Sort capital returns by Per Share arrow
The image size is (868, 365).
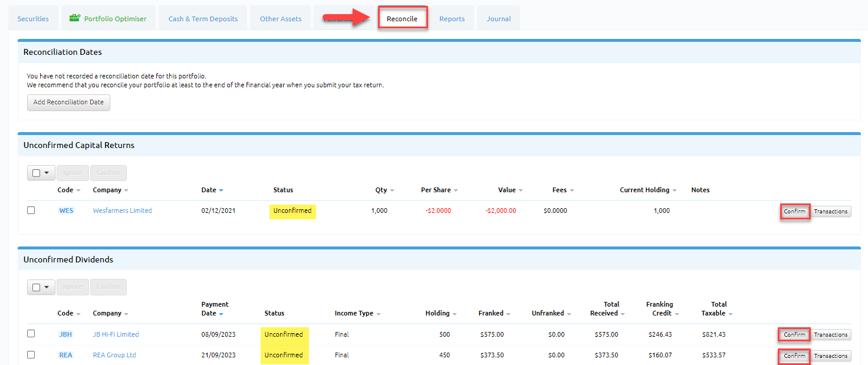point(456,190)
